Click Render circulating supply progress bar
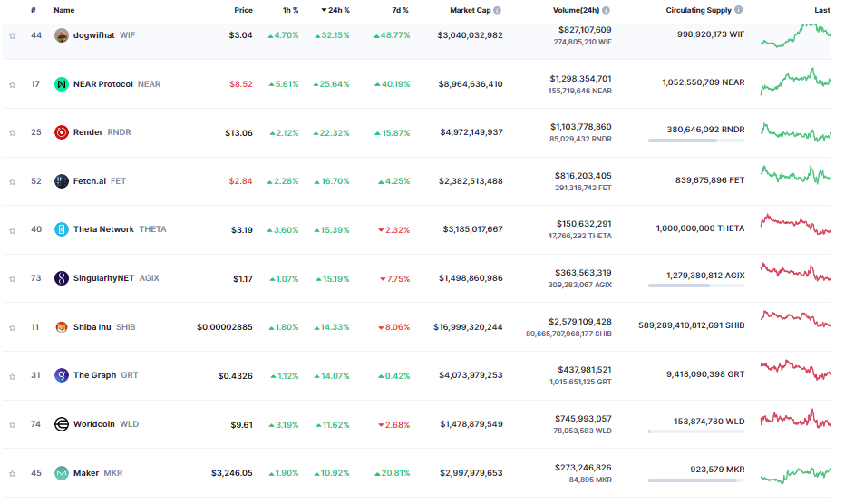Viewport: 845px width, 504px height. (x=696, y=141)
